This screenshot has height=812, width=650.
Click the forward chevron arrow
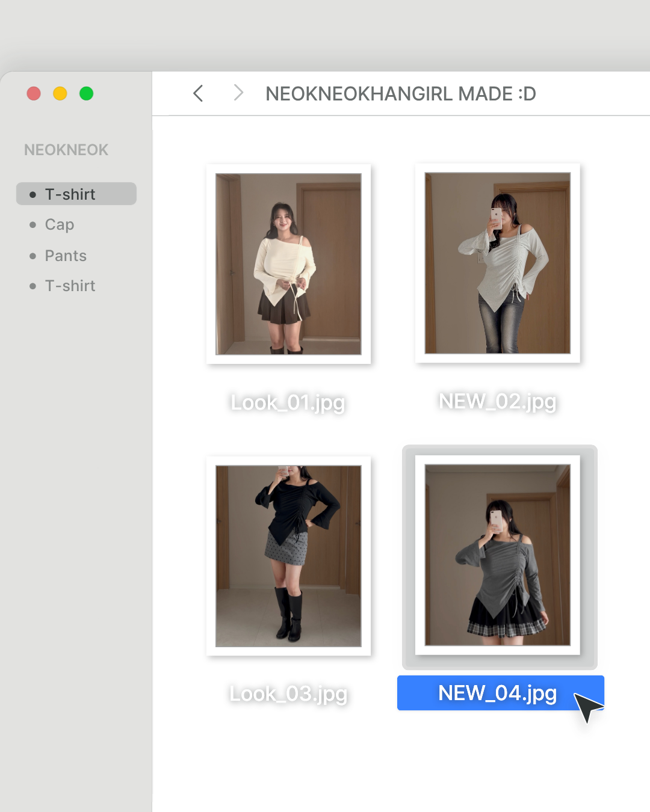point(238,93)
